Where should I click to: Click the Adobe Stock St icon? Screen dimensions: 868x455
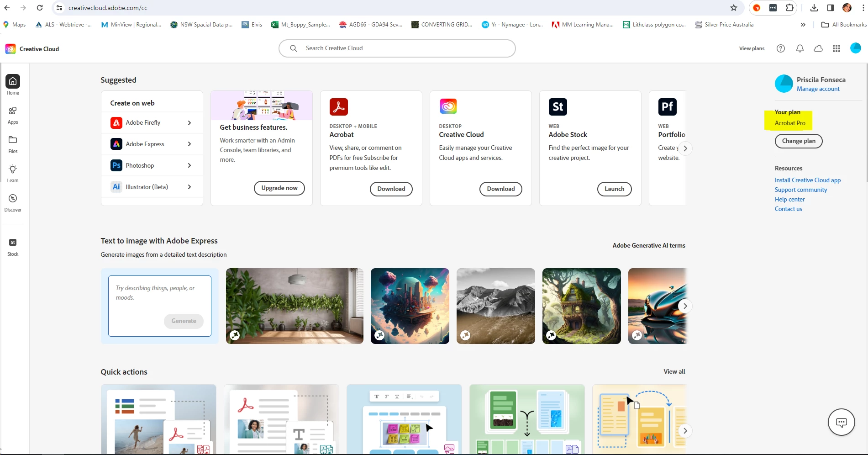(558, 107)
